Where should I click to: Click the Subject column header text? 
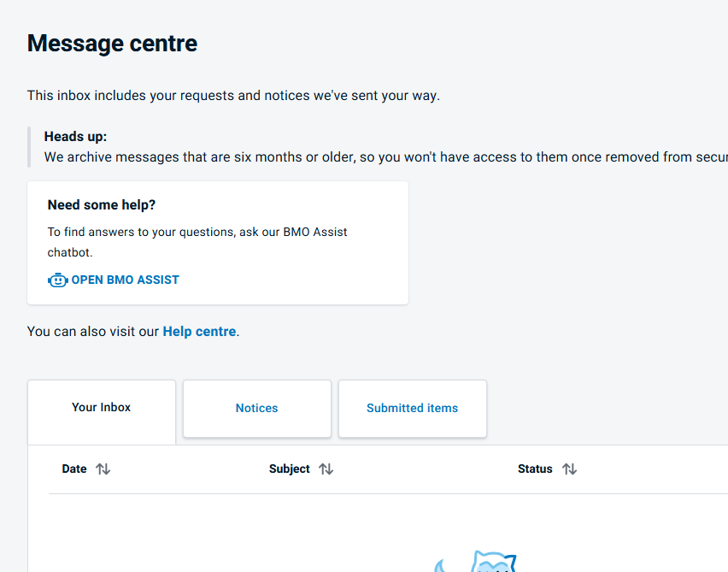point(290,469)
